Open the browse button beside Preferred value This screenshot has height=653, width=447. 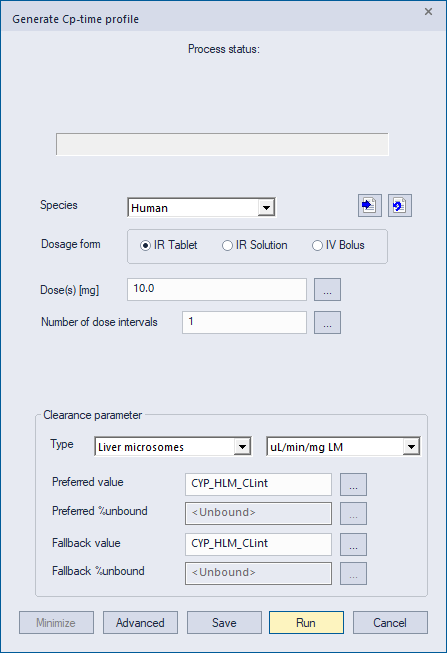[353, 484]
